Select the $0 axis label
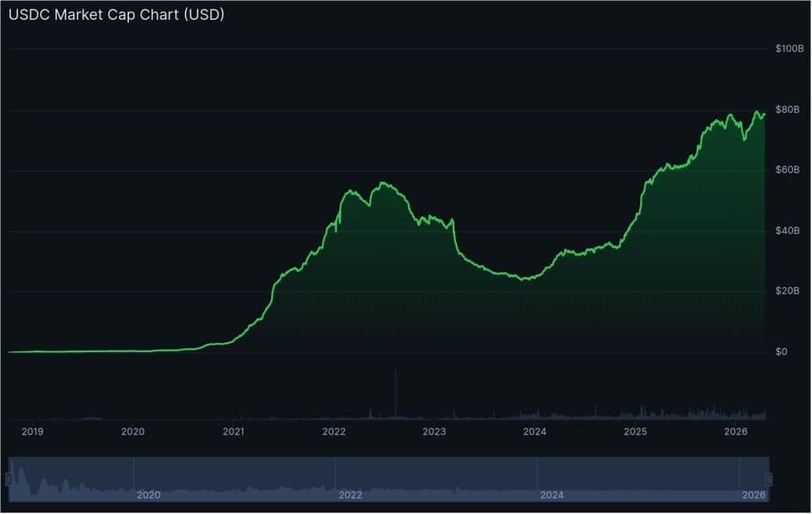 click(x=781, y=351)
